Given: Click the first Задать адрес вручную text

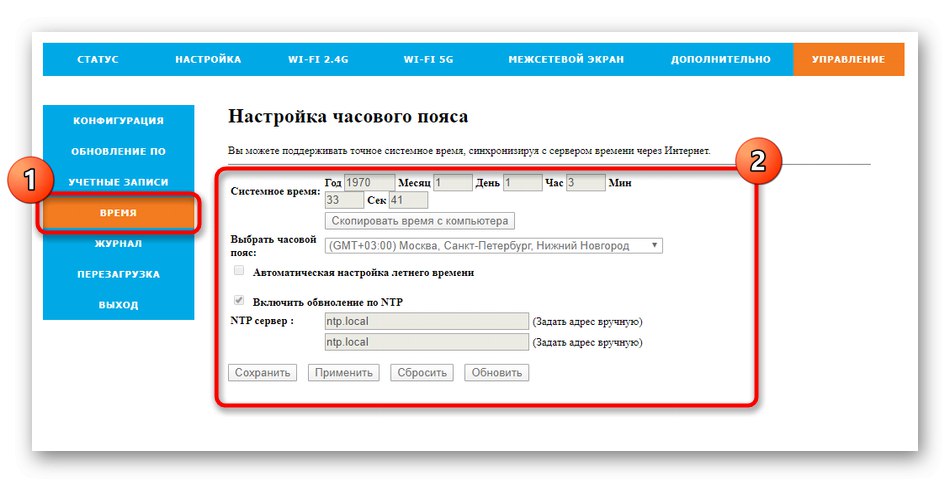Looking at the screenshot, I should pyautogui.click(x=587, y=322).
